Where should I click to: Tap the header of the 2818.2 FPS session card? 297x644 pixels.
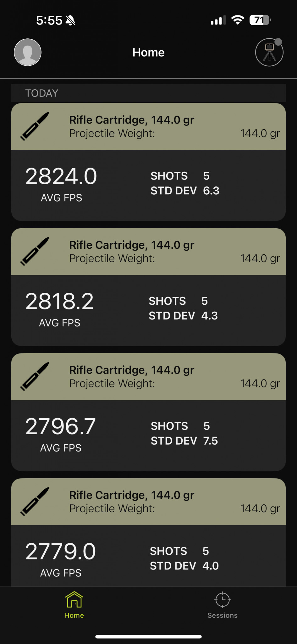pos(148,252)
